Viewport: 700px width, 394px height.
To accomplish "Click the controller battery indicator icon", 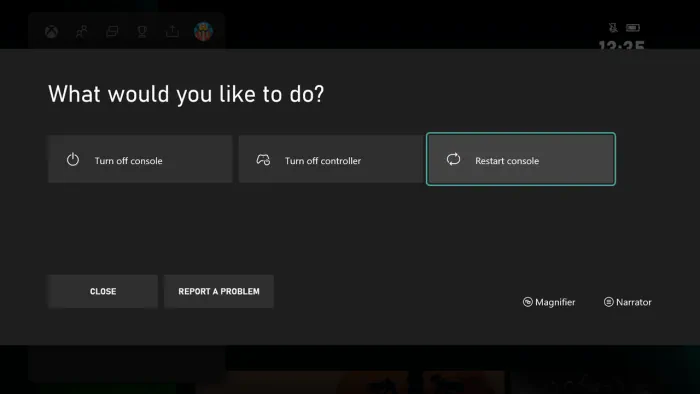I will coord(633,28).
